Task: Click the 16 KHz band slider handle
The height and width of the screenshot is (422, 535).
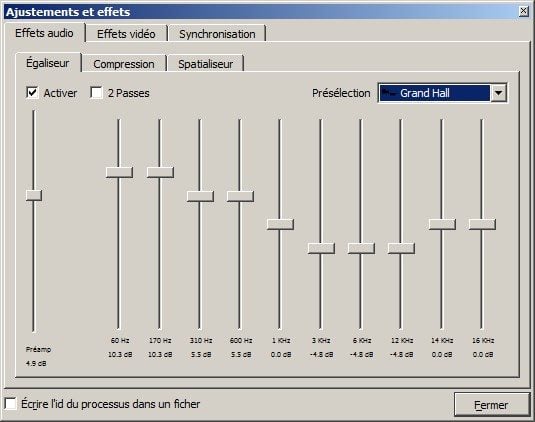Action: (x=482, y=224)
